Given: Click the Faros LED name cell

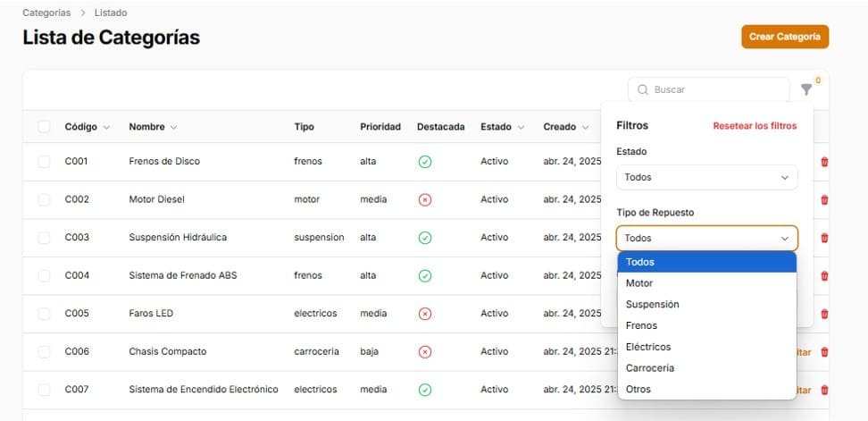Looking at the screenshot, I should tap(151, 314).
